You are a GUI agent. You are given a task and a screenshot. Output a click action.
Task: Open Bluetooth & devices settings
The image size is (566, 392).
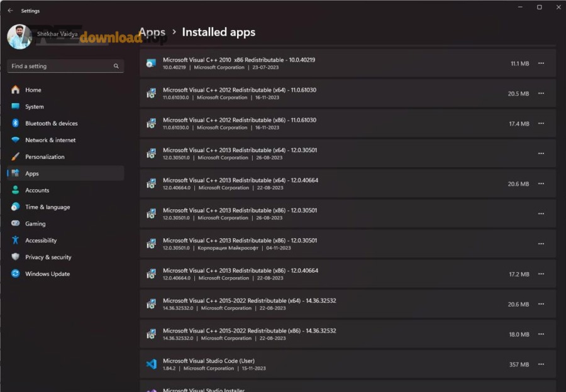point(65,123)
